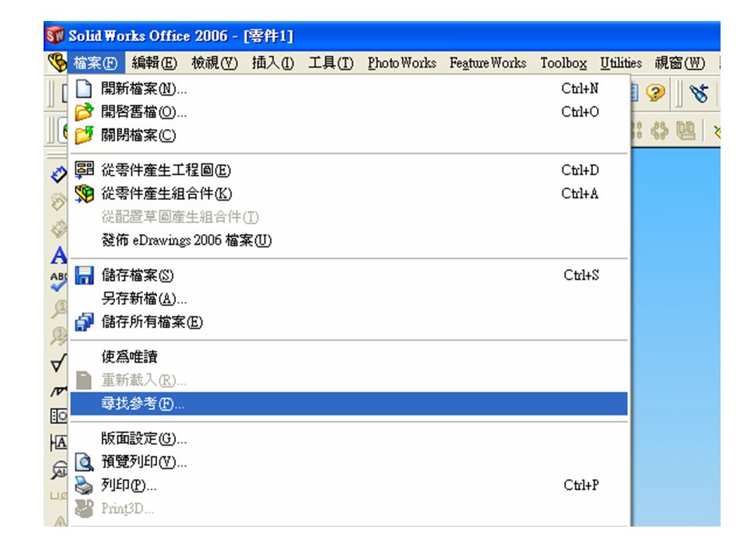The width and height of the screenshot is (747, 560).
Task: Select the large blue A note tool
Action: (x=58, y=255)
